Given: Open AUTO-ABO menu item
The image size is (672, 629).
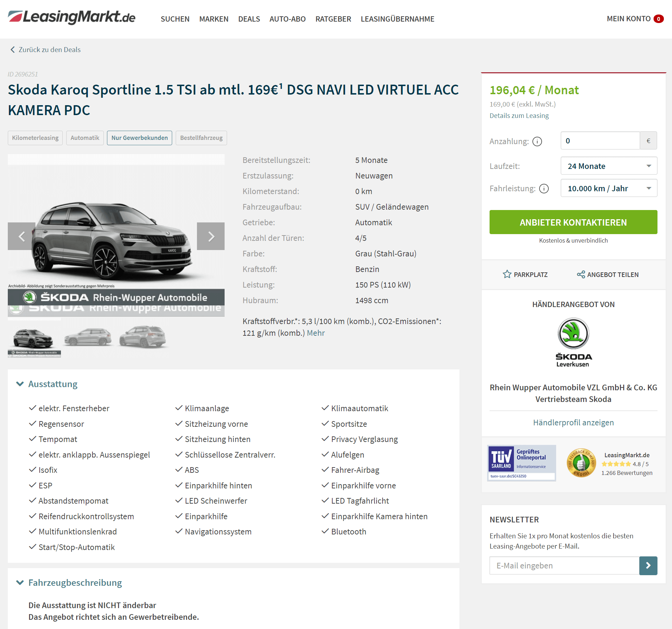Looking at the screenshot, I should [x=287, y=19].
